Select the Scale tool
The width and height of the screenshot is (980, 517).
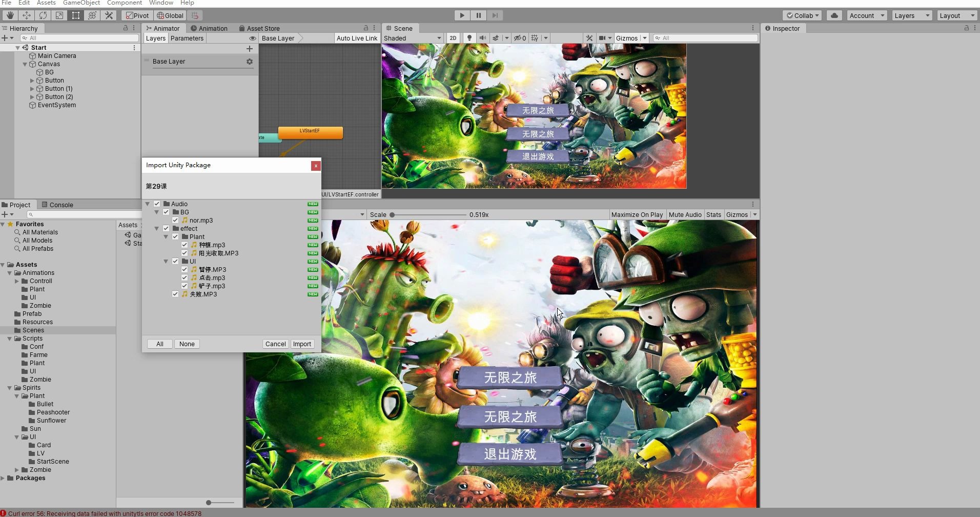pyautogui.click(x=59, y=15)
